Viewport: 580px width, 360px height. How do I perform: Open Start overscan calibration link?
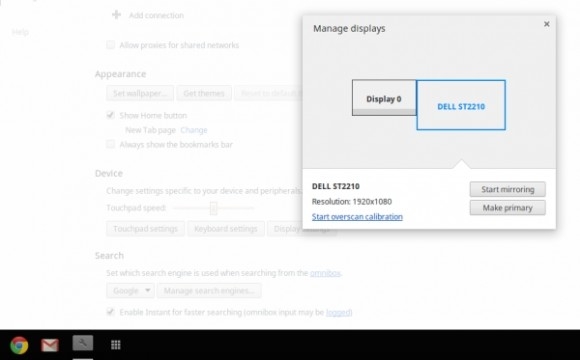click(357, 216)
